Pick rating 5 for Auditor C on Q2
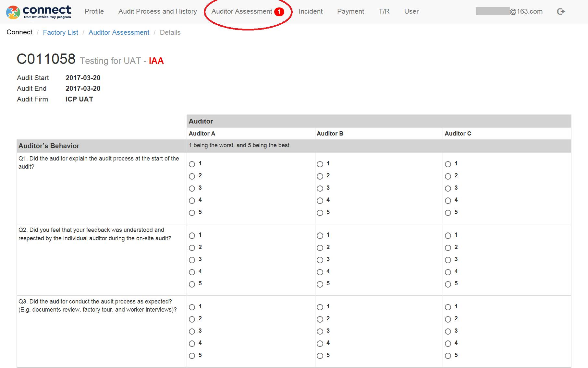 click(448, 284)
